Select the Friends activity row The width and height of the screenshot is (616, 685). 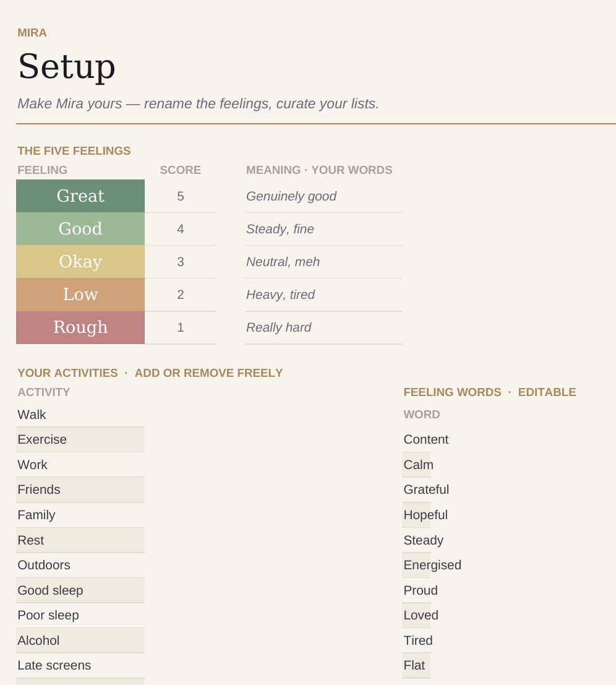coord(80,489)
